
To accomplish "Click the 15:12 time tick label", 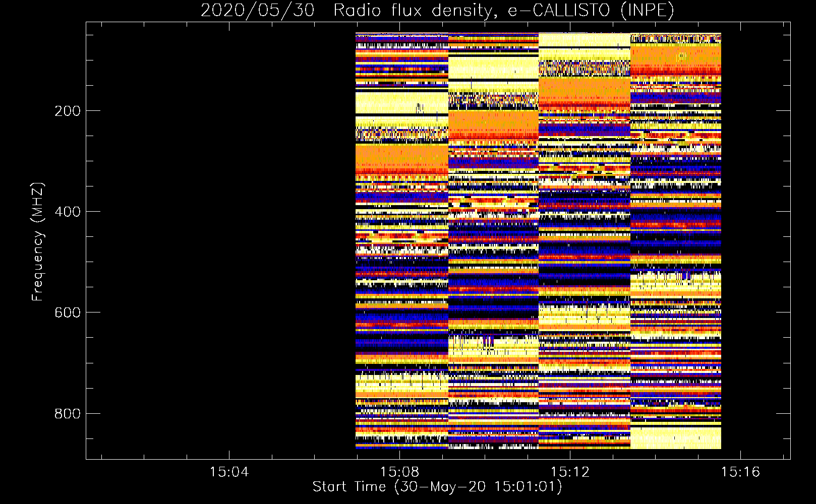I will click(570, 472).
